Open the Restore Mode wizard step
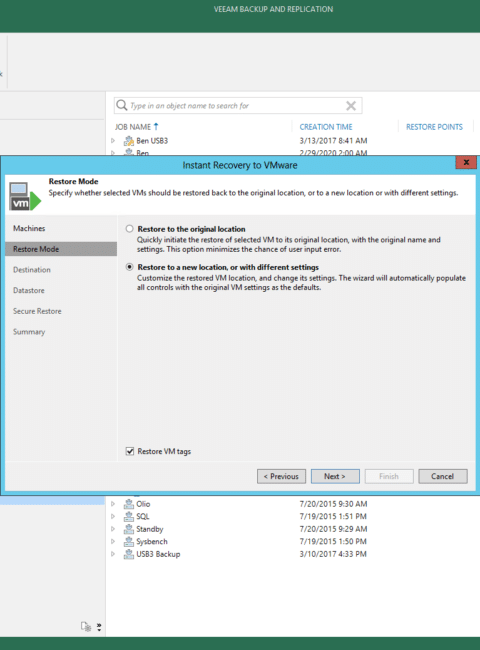Image resolution: width=480 pixels, height=650 pixels. point(61,249)
